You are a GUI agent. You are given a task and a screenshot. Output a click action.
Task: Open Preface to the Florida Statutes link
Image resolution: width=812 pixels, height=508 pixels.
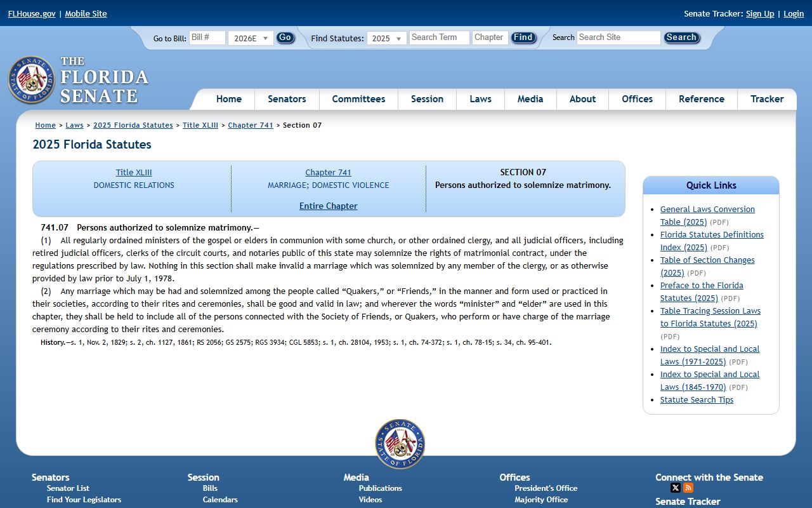point(702,291)
